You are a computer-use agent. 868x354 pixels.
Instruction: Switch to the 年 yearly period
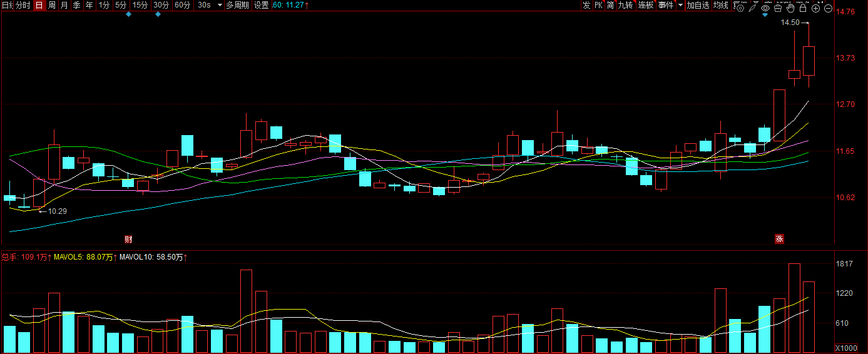pos(89,5)
